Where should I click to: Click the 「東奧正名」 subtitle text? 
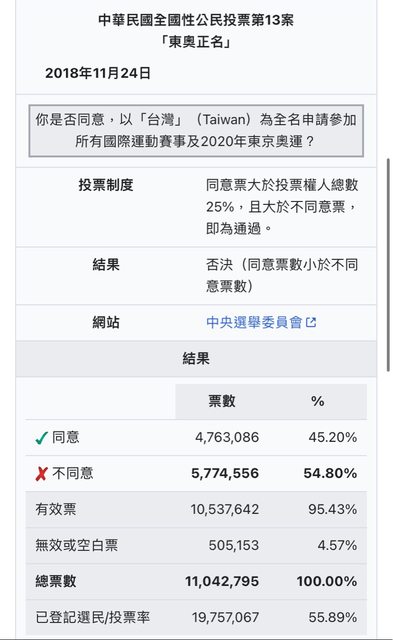pos(196,42)
